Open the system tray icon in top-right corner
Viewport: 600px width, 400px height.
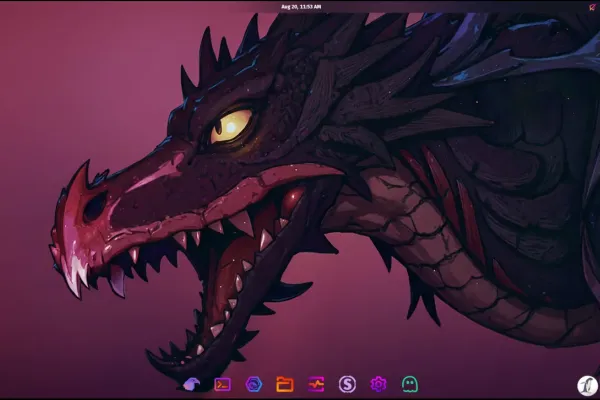tap(592, 7)
